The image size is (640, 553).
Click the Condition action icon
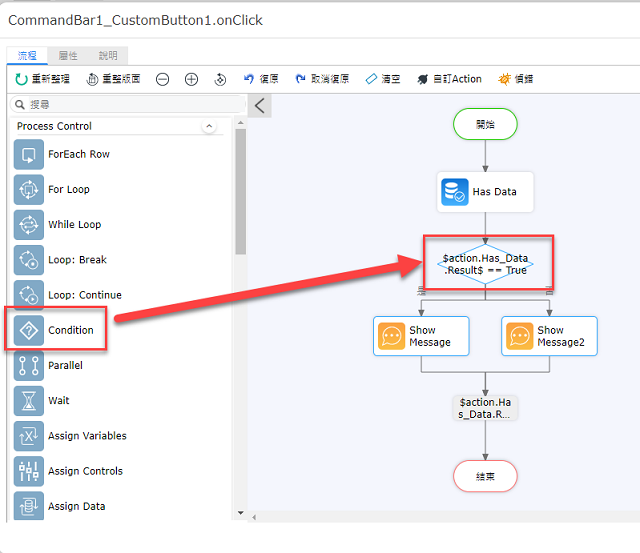[x=29, y=330]
